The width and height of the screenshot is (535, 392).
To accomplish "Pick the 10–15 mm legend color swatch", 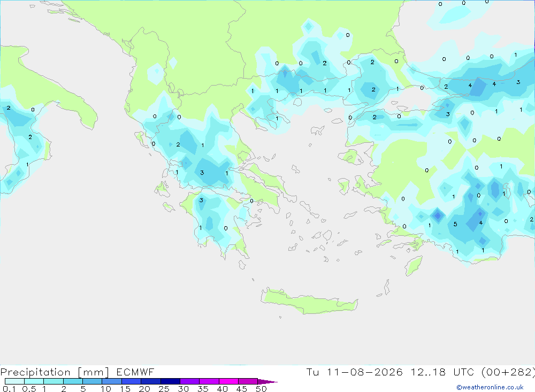I will [x=112, y=381].
